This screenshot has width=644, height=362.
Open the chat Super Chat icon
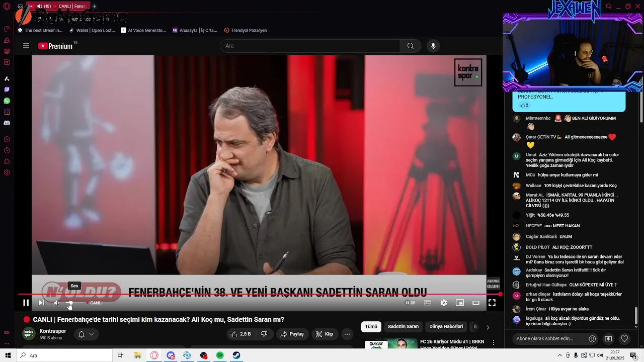pyautogui.click(x=608, y=339)
